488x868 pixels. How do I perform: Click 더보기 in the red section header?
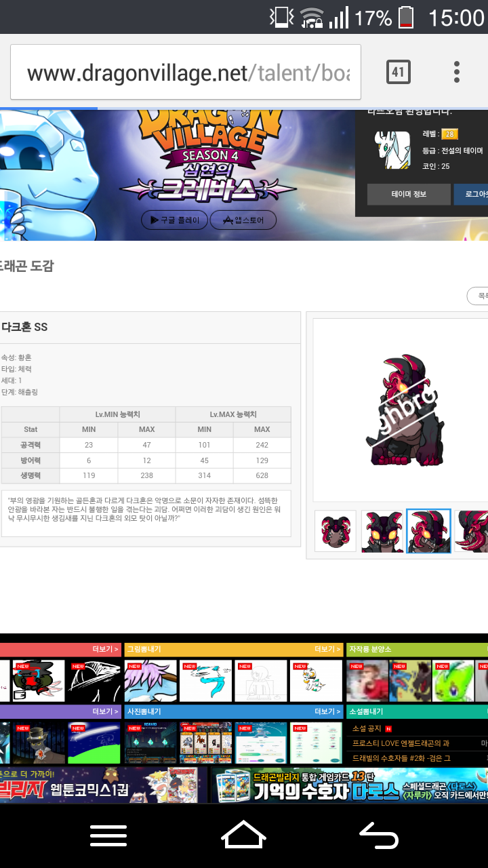(106, 649)
